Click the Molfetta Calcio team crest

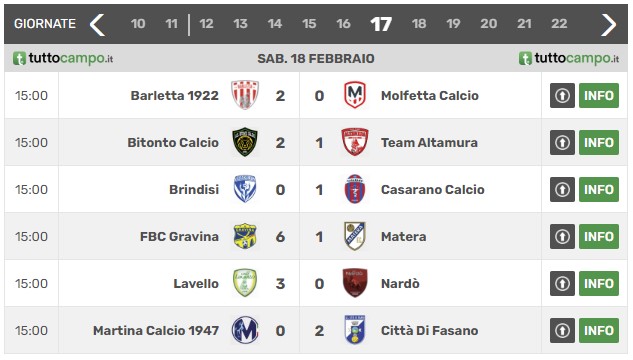(x=355, y=95)
